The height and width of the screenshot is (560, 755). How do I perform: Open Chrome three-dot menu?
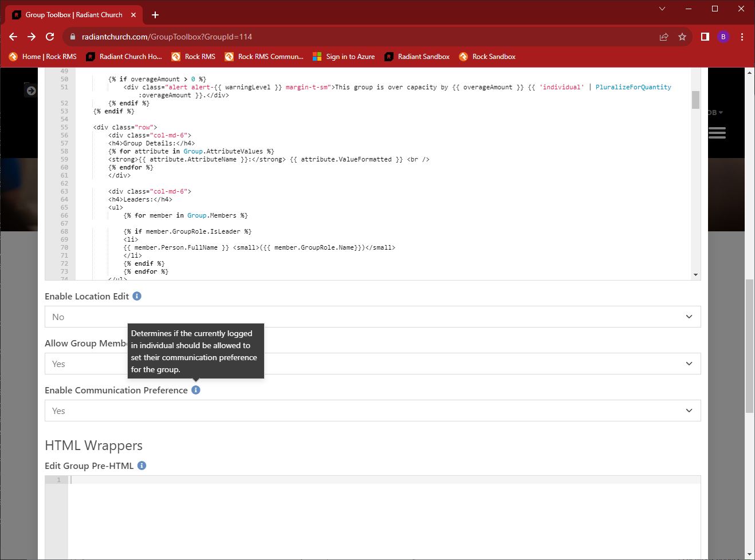(x=742, y=37)
